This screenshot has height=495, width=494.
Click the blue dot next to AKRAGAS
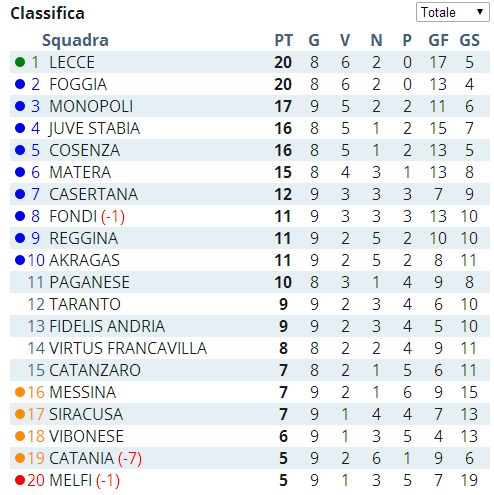[x=20, y=260]
